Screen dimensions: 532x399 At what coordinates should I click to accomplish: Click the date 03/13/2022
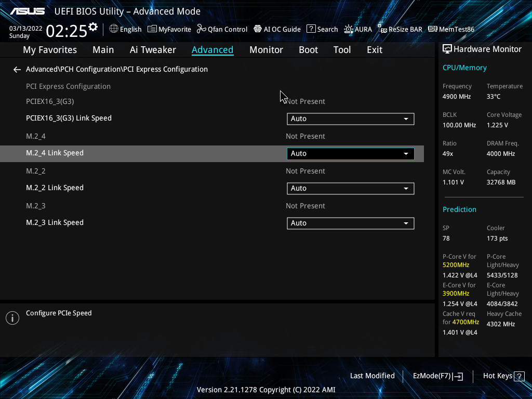point(26,29)
